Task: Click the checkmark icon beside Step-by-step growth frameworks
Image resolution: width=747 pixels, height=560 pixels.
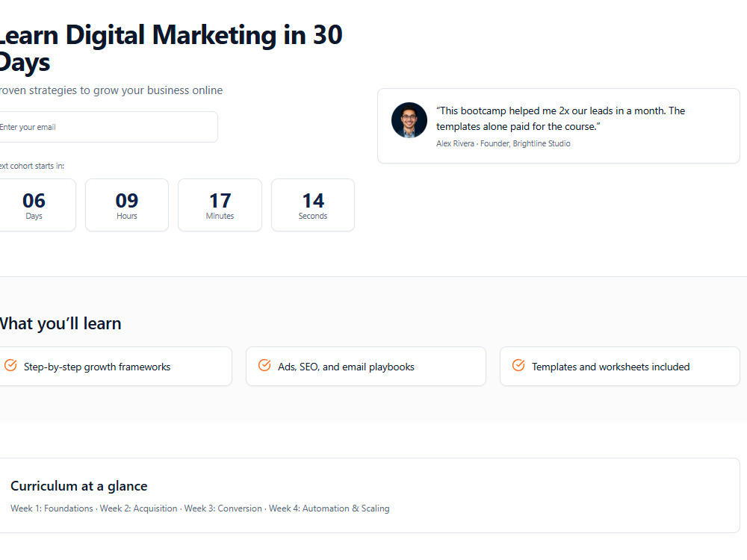Action: tap(10, 366)
